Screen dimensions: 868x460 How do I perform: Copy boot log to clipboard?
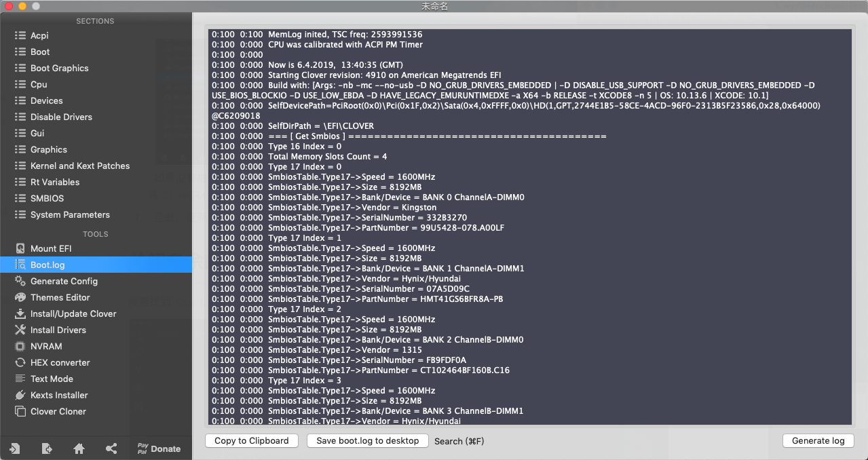(252, 441)
